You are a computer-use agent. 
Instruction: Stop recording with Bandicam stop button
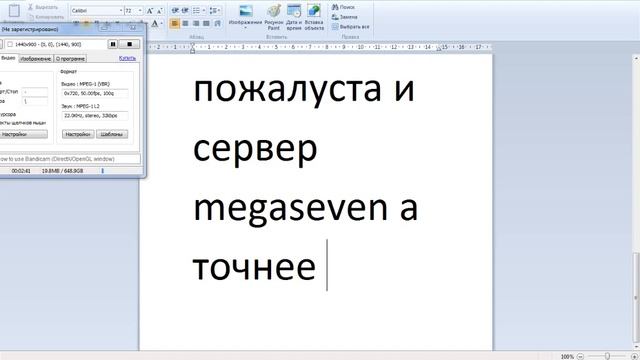click(129, 44)
